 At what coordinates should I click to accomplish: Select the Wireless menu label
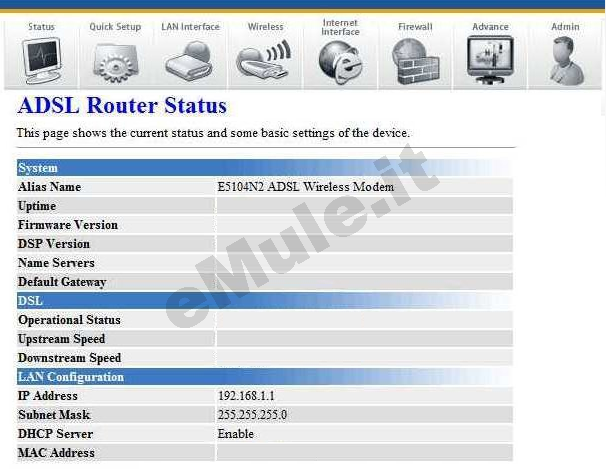(266, 27)
